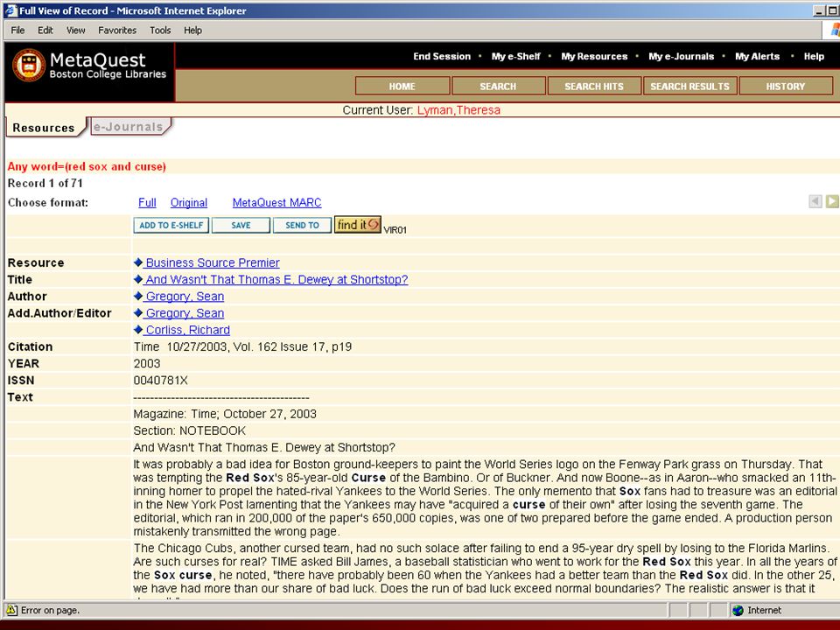Click diamond icon beside Corliss, Richard
The image size is (840, 630).
[138, 330]
